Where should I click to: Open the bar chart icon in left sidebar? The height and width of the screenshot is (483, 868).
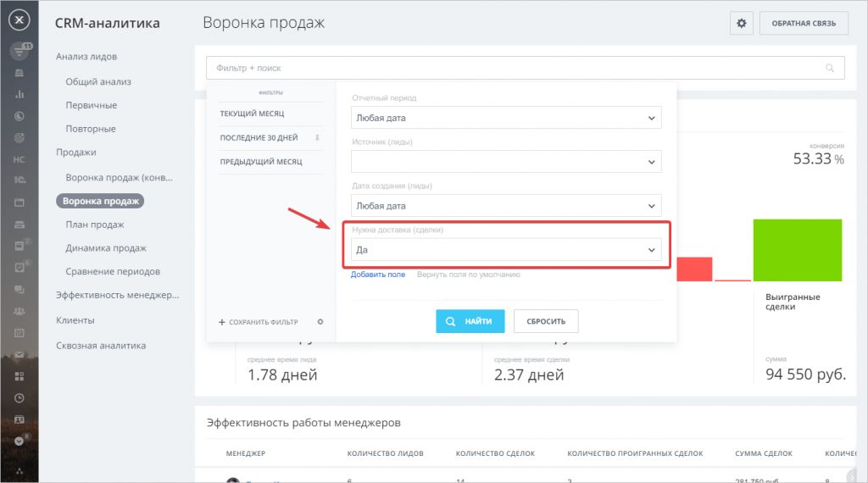pyautogui.click(x=19, y=95)
